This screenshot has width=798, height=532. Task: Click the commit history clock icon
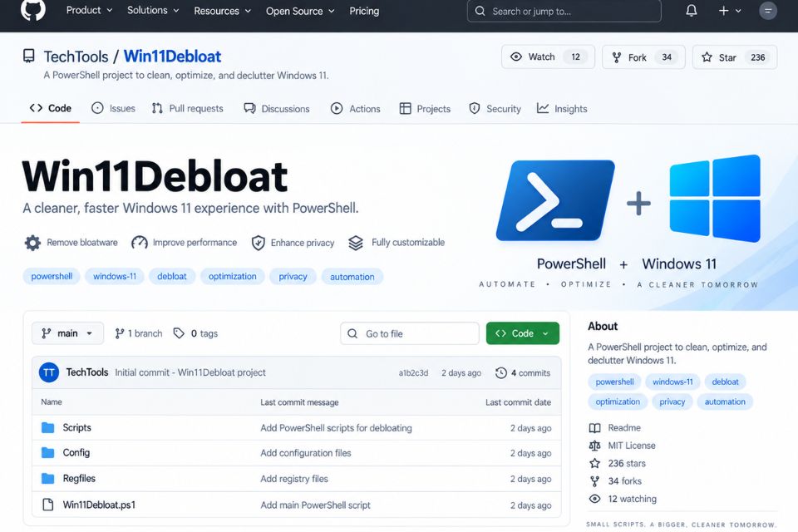(x=500, y=372)
